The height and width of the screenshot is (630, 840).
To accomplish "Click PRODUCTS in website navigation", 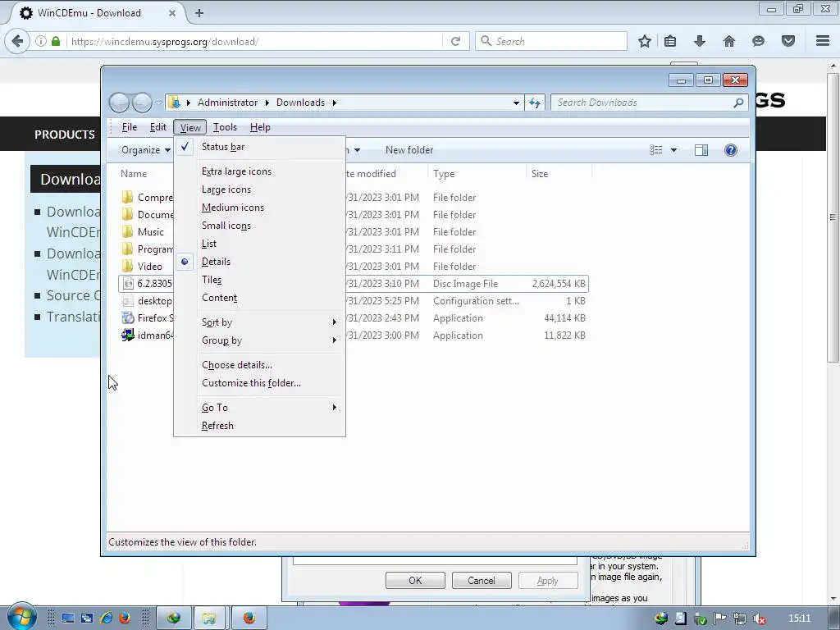I will [x=64, y=135].
